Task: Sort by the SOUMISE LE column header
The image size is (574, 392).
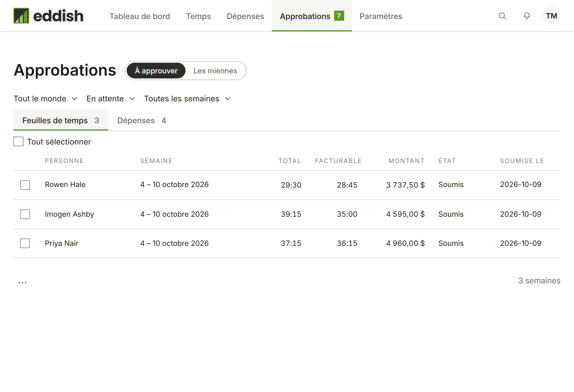Action: (x=522, y=161)
